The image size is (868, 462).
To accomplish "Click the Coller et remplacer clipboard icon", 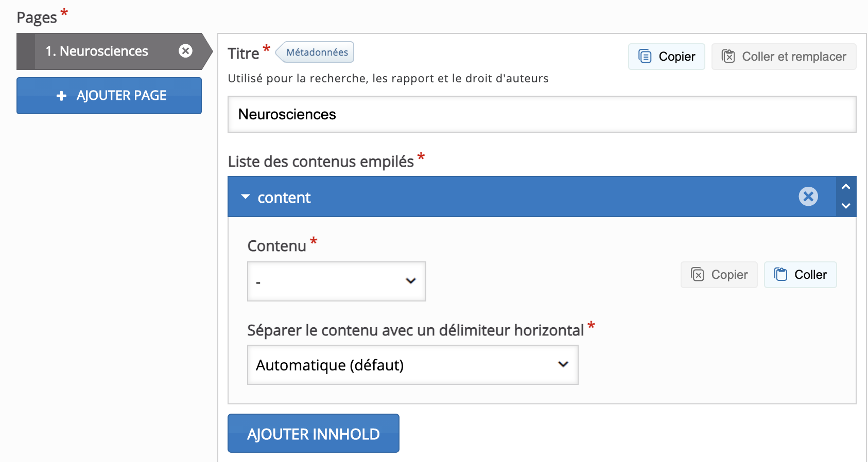I will click(728, 56).
